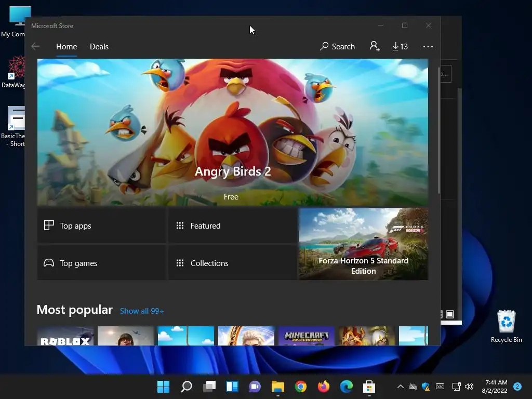The height and width of the screenshot is (399, 532).
Task: Click the Microsoft Store taskbar icon
Action: (x=369, y=387)
